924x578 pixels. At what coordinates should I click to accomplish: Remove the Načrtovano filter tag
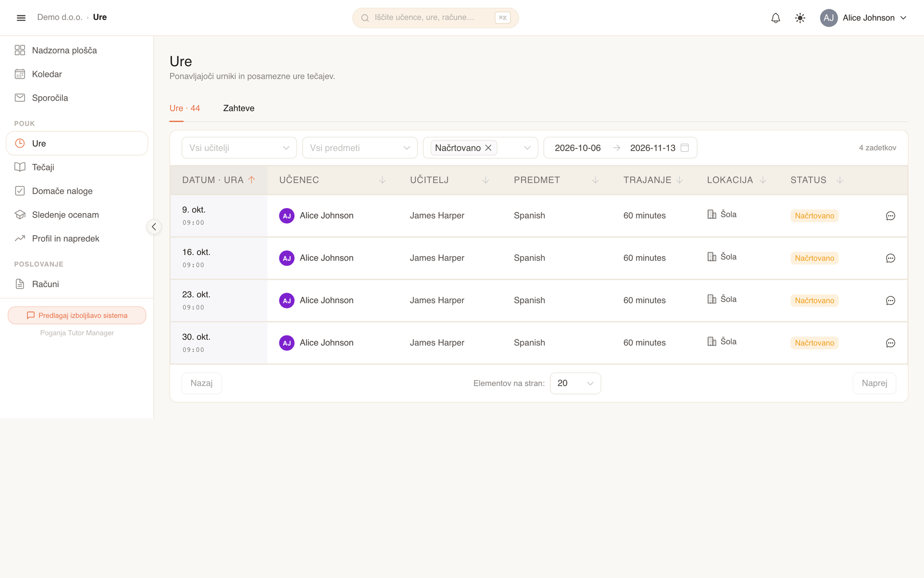coord(488,148)
